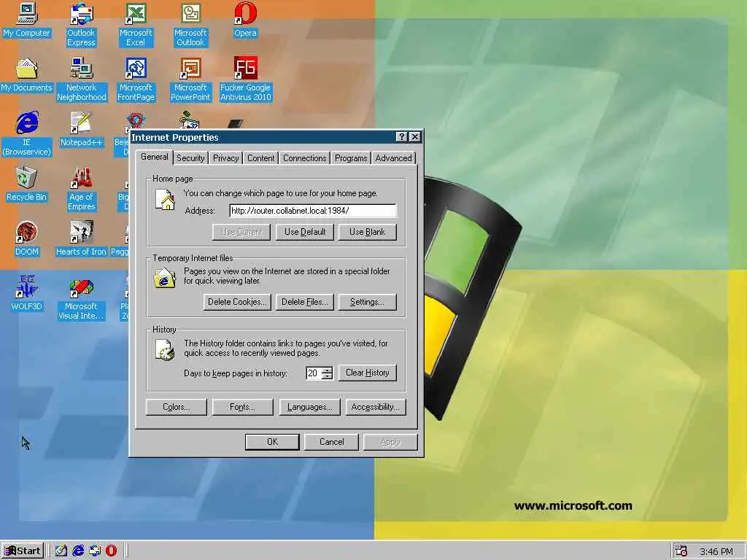Open Temporary Internet files Settings...
Screen dimensions: 747x560
[x=368, y=302]
